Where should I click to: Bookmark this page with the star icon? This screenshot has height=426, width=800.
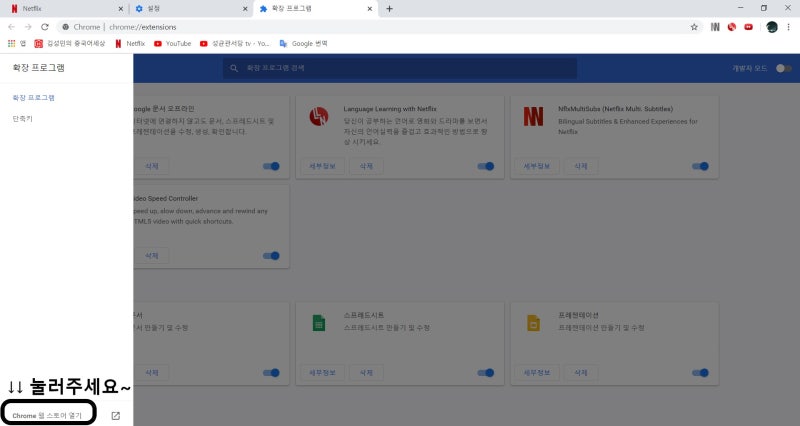[x=694, y=27]
